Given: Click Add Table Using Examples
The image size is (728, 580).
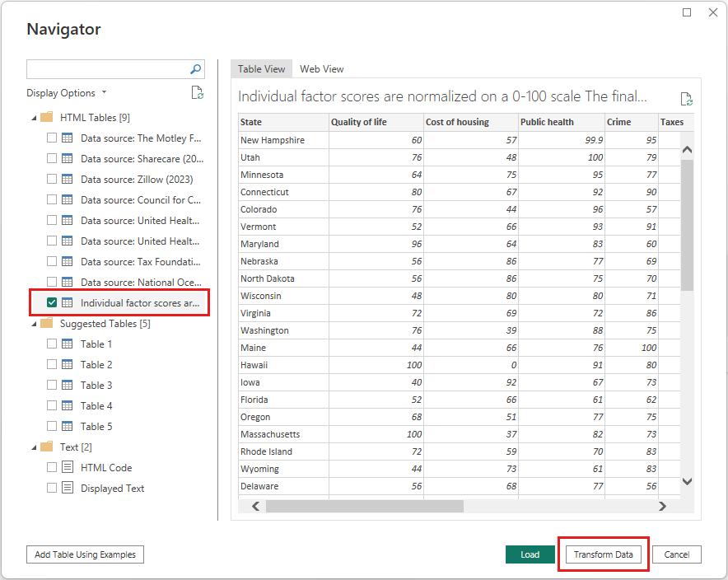Looking at the screenshot, I should [84, 554].
